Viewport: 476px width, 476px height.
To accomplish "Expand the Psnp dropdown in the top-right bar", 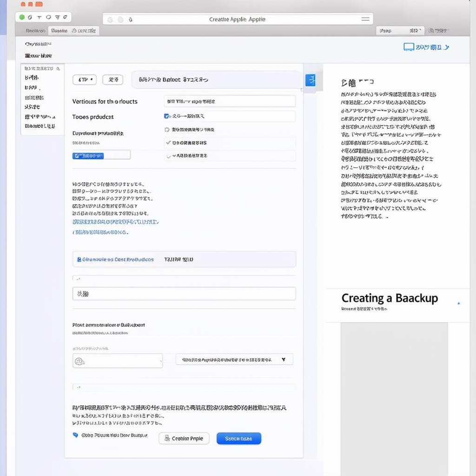I will (400, 31).
